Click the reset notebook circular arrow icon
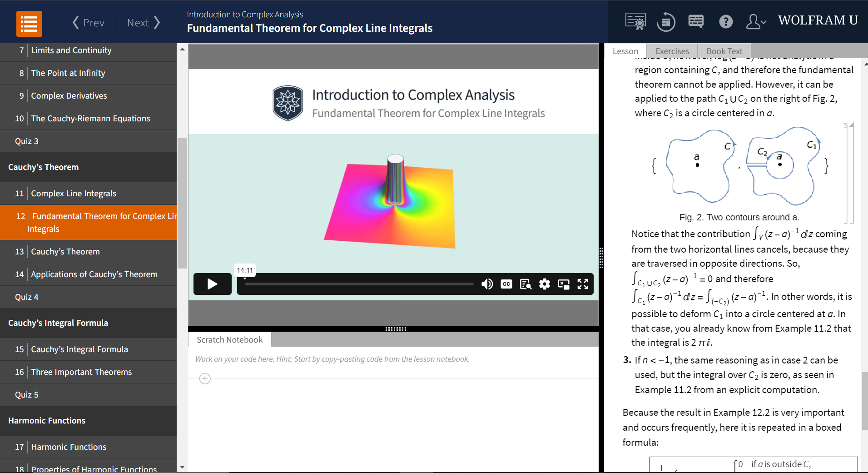Screen dimensions: 868x473 pyautogui.click(x=666, y=21)
